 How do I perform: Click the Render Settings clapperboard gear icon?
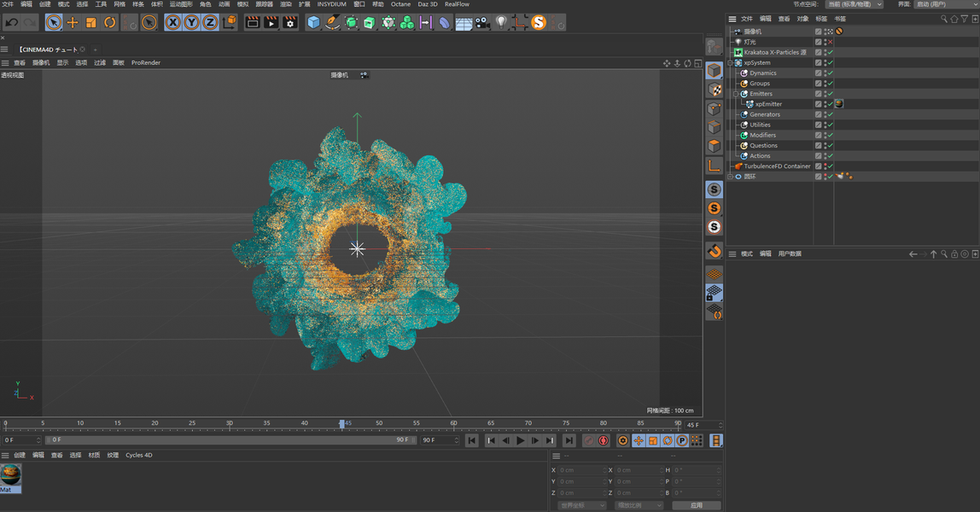290,23
